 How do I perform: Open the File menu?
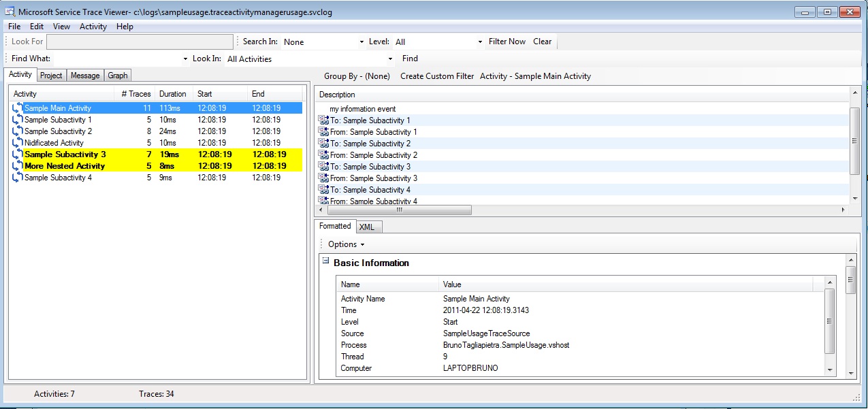click(x=14, y=27)
